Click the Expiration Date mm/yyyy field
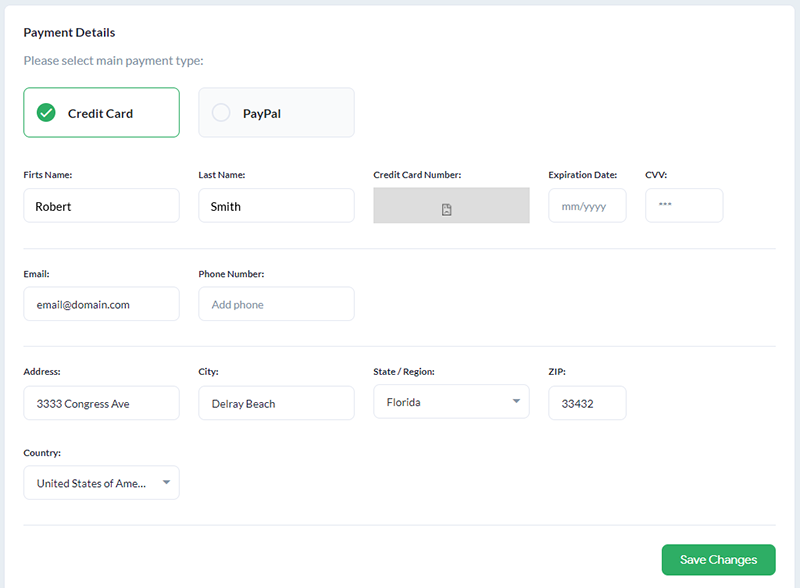This screenshot has height=588, width=800. coord(587,206)
